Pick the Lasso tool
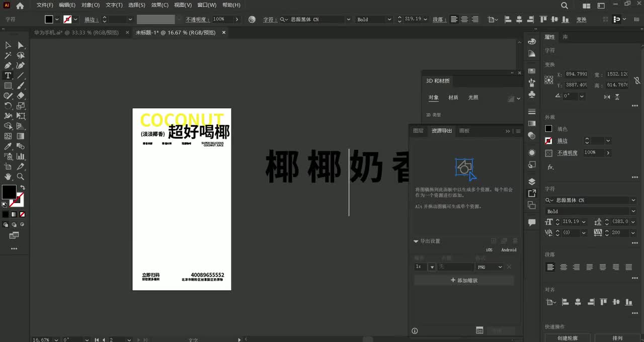The image size is (644, 342). point(21,55)
